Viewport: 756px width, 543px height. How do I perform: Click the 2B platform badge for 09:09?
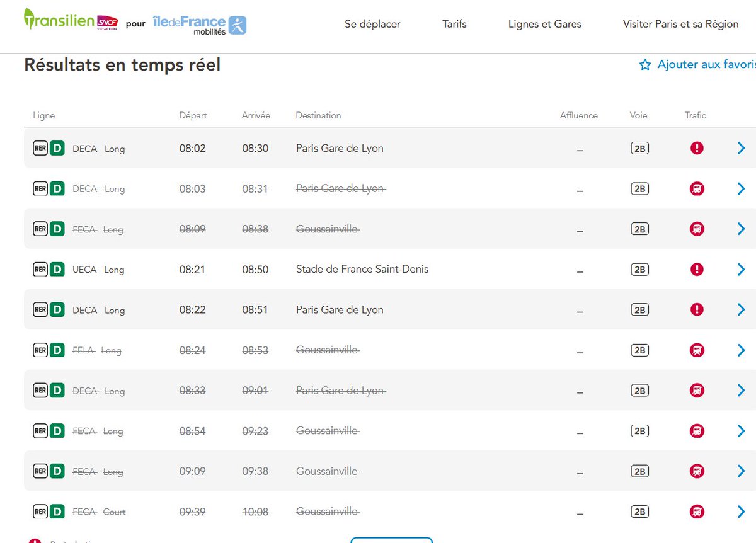click(x=640, y=471)
